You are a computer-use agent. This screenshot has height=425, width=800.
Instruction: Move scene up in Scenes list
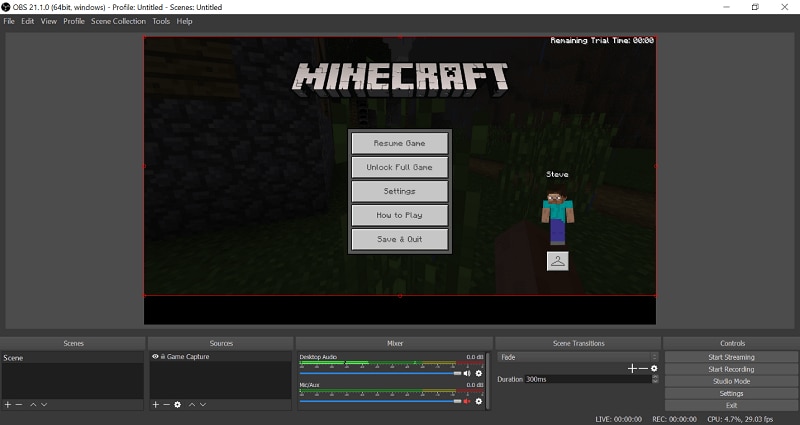coord(33,405)
